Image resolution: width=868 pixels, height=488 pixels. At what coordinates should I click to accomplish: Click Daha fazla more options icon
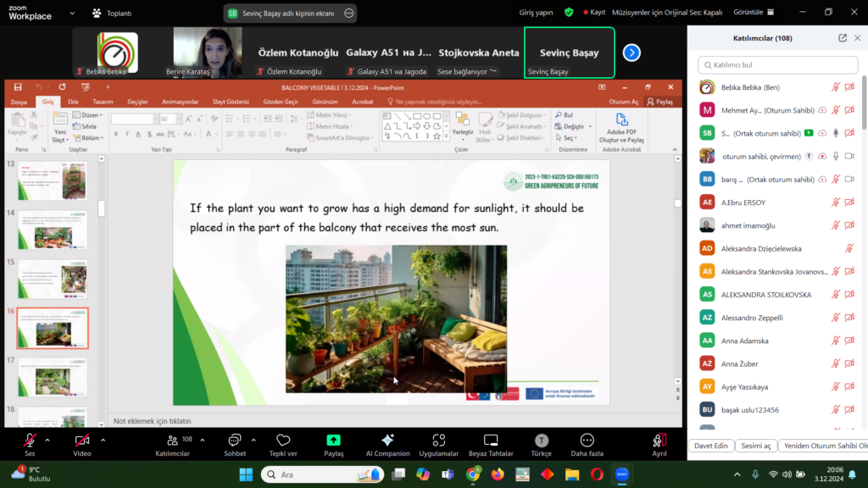pos(586,441)
